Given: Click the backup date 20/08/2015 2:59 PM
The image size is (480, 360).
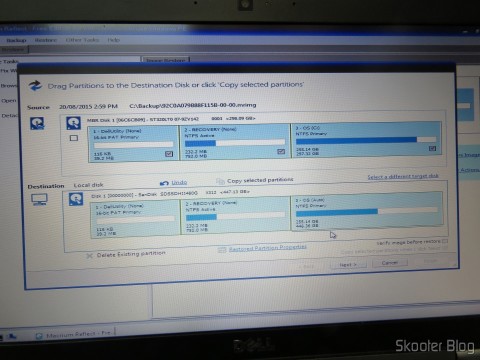Looking at the screenshot, I should pyautogui.click(x=88, y=106).
